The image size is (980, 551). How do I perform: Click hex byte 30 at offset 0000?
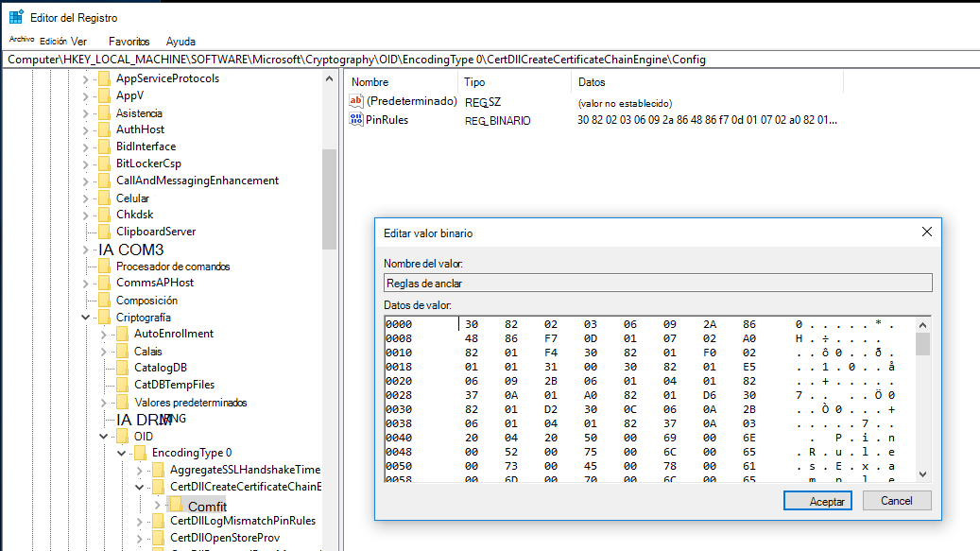(472, 324)
